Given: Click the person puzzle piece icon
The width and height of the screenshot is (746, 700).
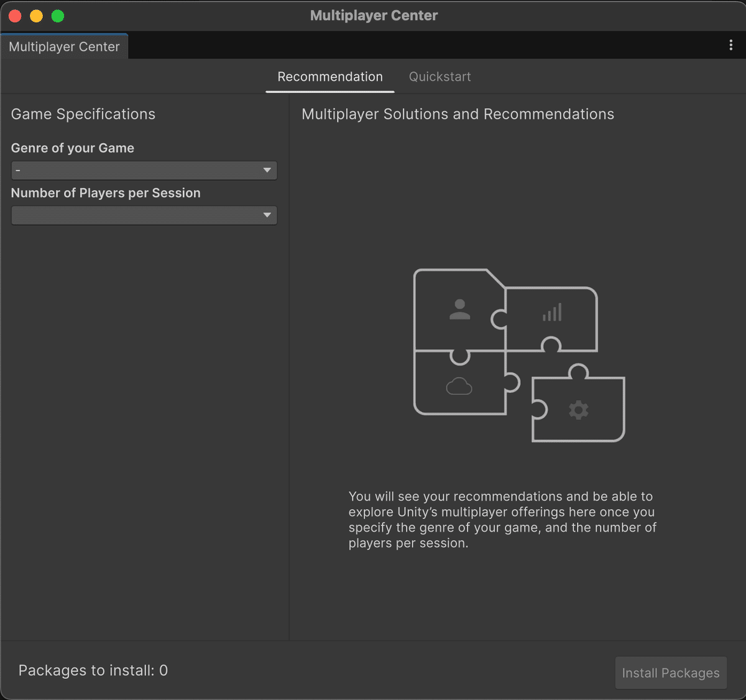Looking at the screenshot, I should [x=459, y=309].
